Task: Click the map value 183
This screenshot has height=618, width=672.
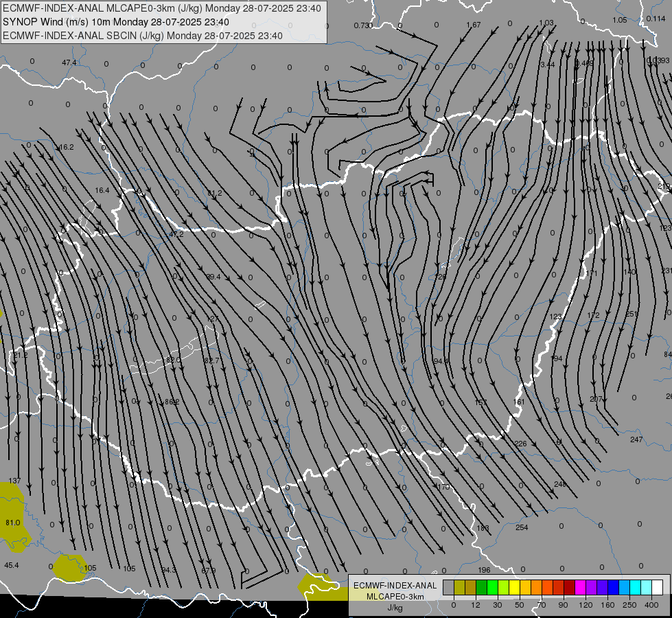Action: click(483, 528)
